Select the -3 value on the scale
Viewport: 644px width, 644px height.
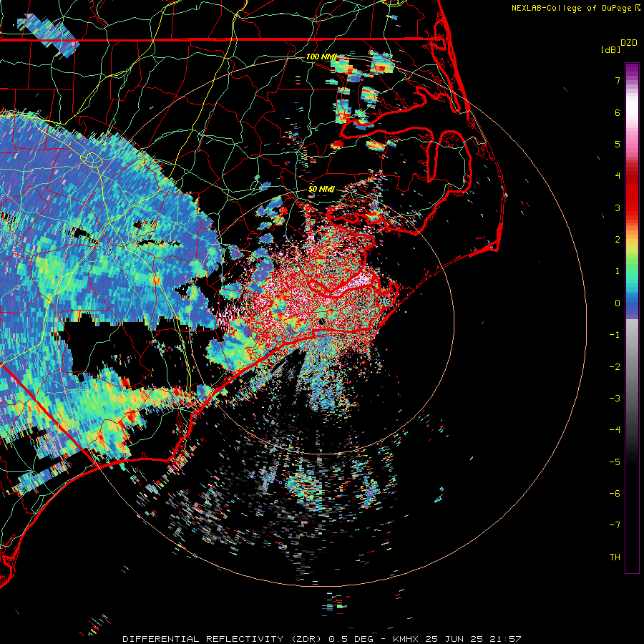click(x=615, y=399)
